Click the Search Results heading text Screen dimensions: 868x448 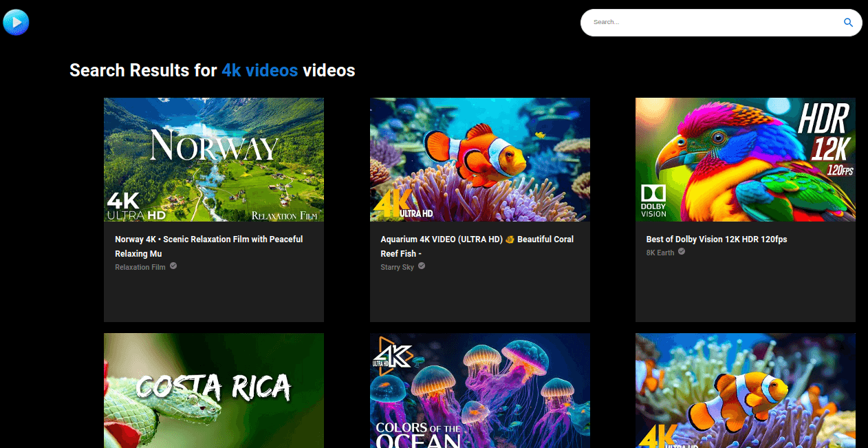point(143,70)
